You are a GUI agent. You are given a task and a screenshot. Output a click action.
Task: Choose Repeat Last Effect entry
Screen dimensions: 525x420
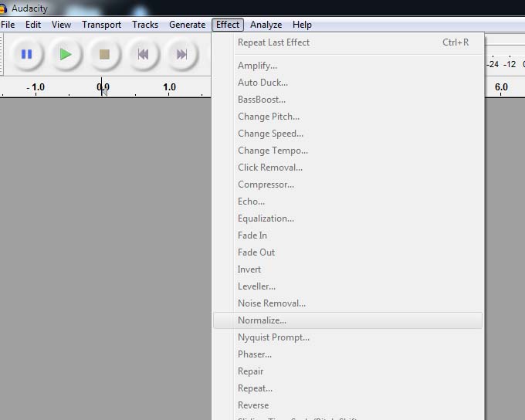click(x=348, y=42)
